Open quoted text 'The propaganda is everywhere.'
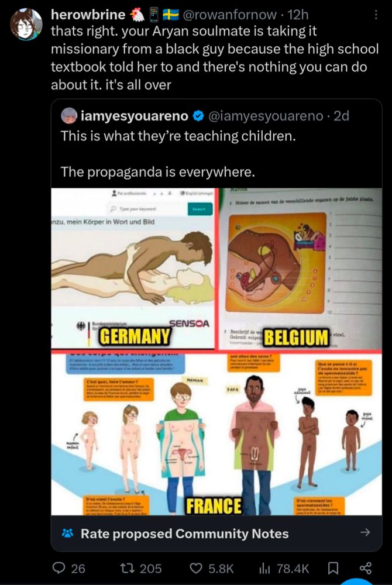 click(158, 171)
